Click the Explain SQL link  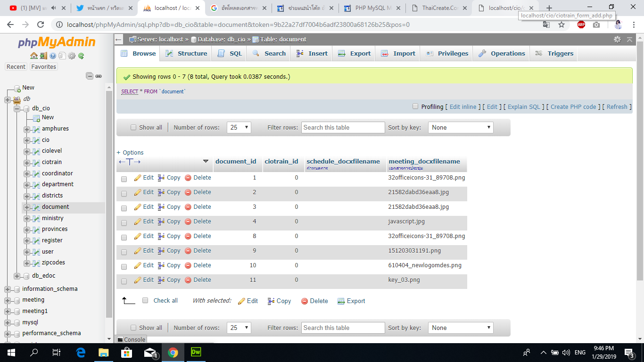(x=524, y=107)
